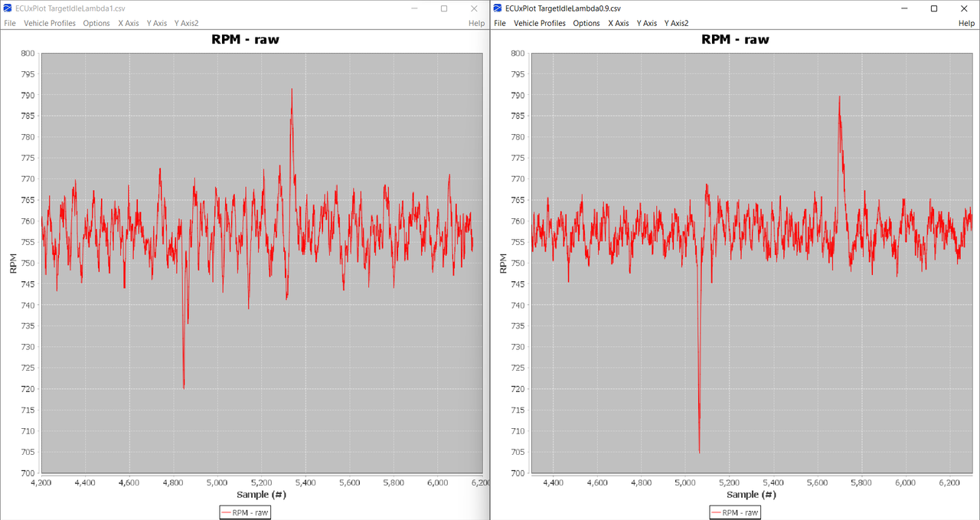
Task: Open Y Axis2 menu in TargetIdleLambda0.9 window
Action: (676, 23)
